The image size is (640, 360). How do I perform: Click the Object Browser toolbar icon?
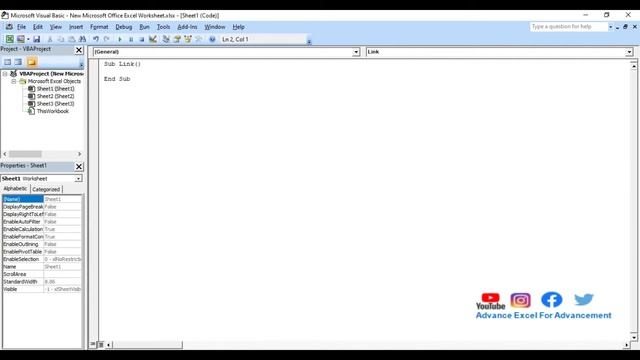pos(188,39)
